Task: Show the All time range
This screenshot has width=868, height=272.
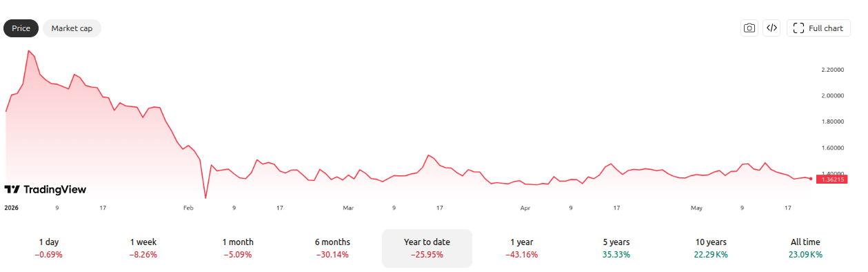Action: [x=805, y=248]
